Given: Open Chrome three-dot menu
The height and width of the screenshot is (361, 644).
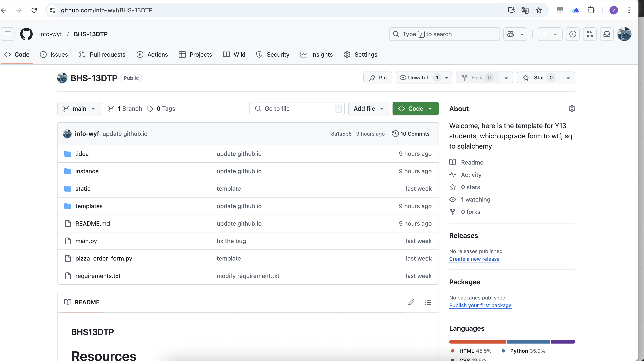Looking at the screenshot, I should click(x=629, y=10).
